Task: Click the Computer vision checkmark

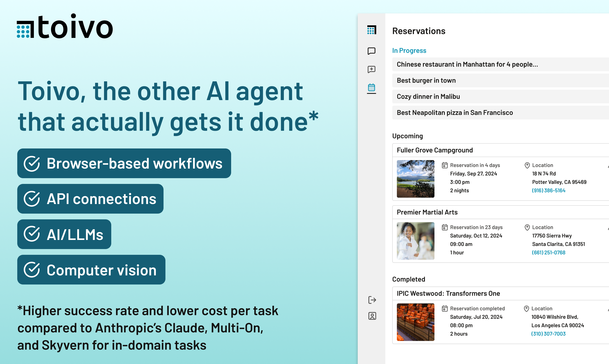Action: pyautogui.click(x=32, y=270)
